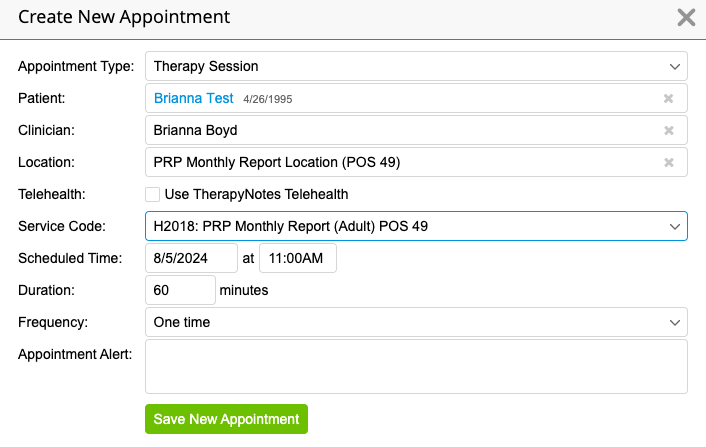The width and height of the screenshot is (706, 447).
Task: Click the Use TherapyNotes Telehealth label
Action: (256, 194)
